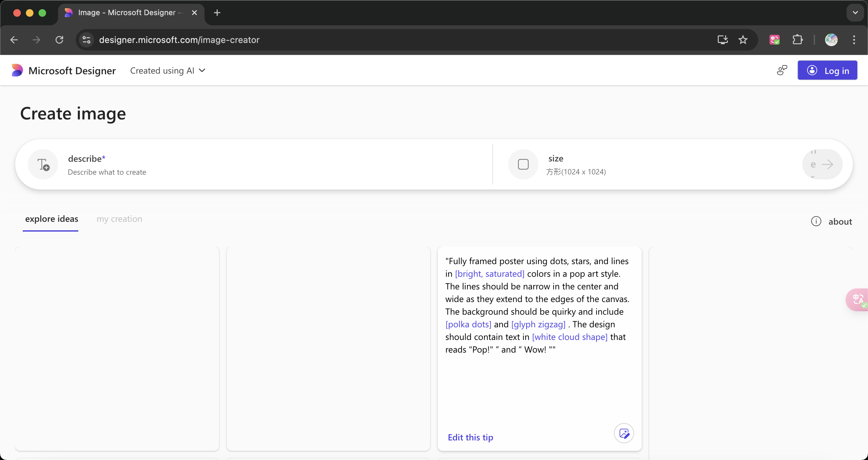The height and width of the screenshot is (460, 868).
Task: Select the [polka dots] placeholder
Action: click(x=468, y=324)
